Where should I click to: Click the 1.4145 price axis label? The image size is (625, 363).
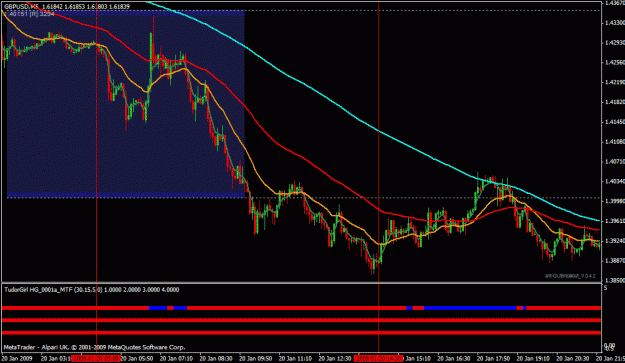pos(615,122)
